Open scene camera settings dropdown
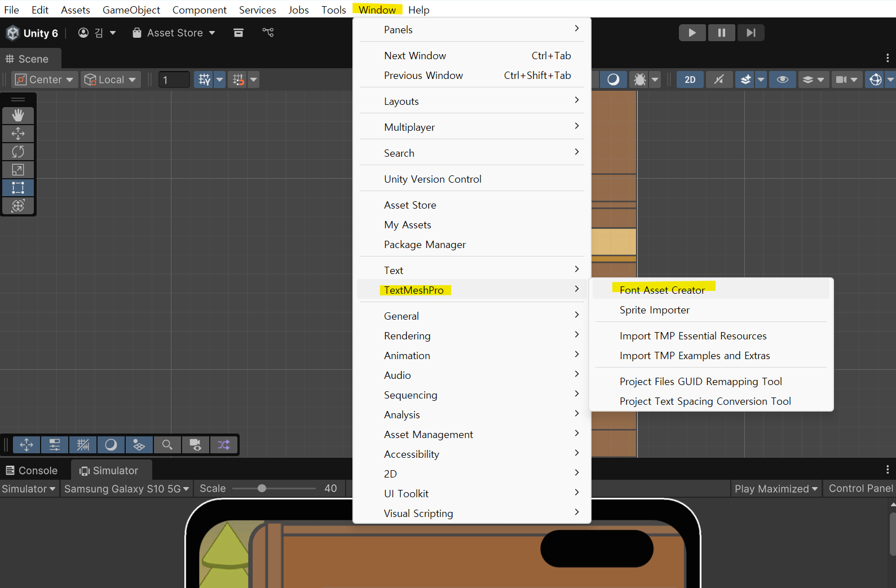 (x=846, y=79)
